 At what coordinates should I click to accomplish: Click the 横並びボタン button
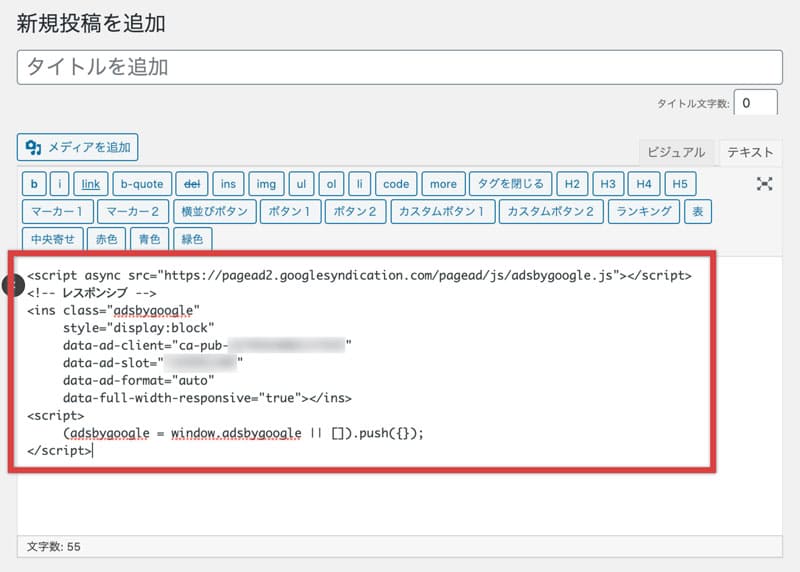215,211
